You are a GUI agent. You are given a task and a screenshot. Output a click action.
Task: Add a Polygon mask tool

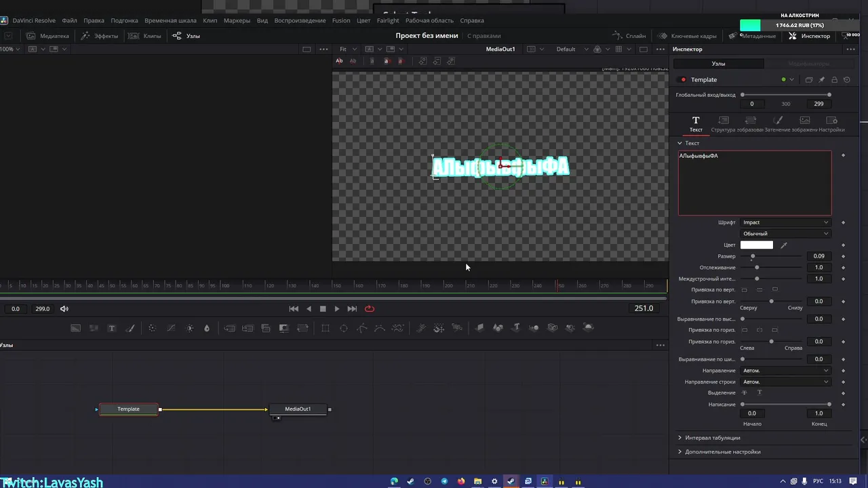pyautogui.click(x=362, y=328)
